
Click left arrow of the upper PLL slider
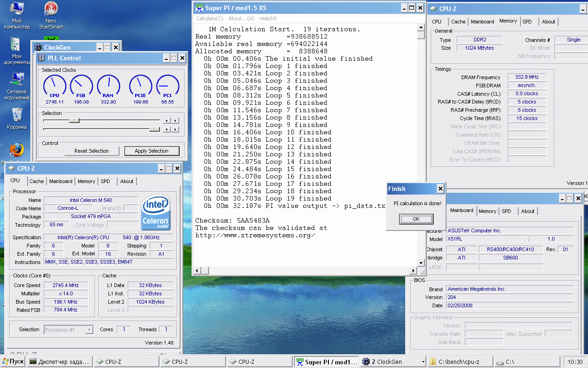coord(167,121)
